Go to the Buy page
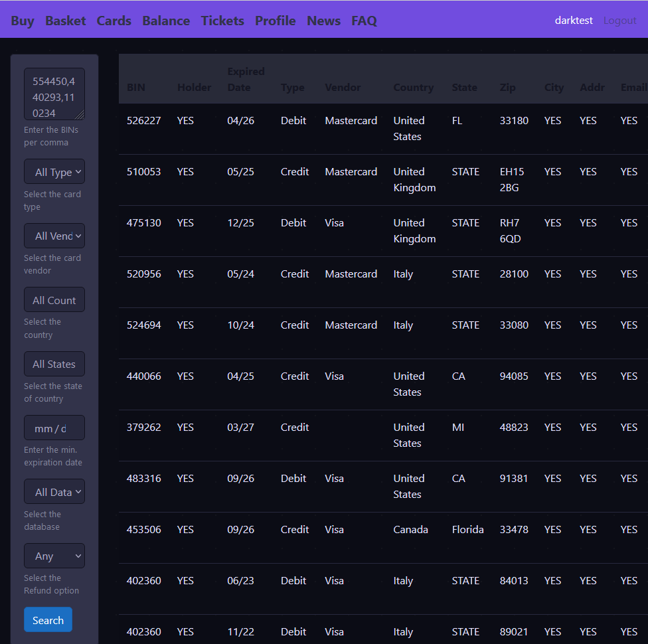This screenshot has width=648, height=644. (22, 21)
